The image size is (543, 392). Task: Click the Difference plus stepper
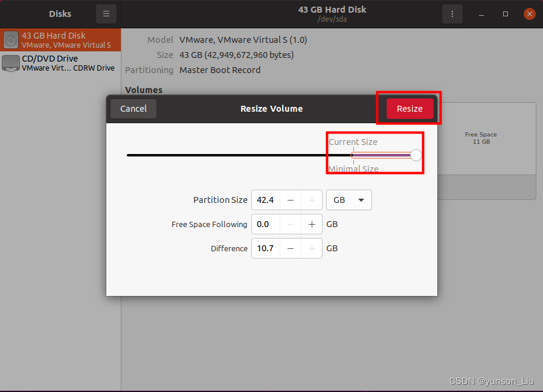312,248
